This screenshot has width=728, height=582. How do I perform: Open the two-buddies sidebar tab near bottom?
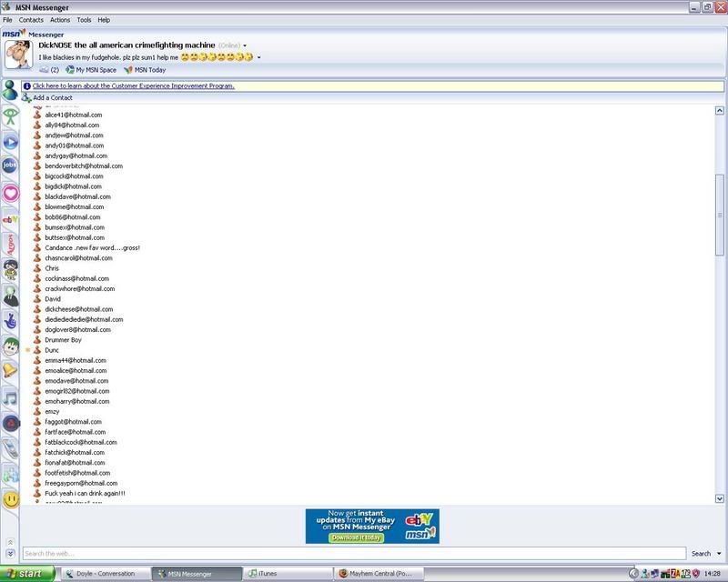10,475
